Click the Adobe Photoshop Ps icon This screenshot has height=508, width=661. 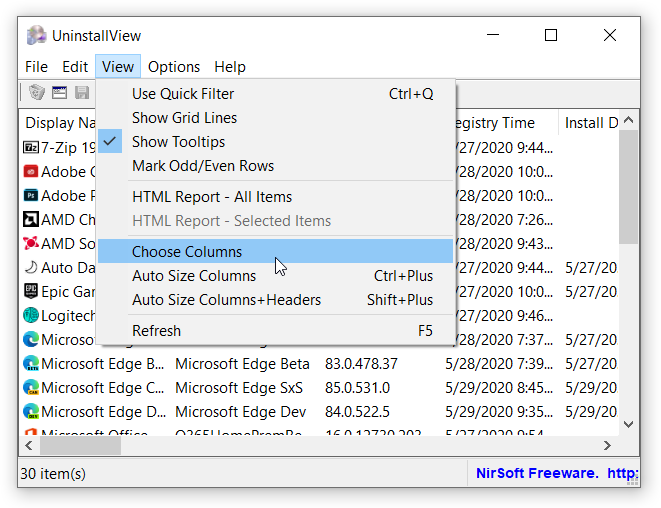[x=31, y=196]
